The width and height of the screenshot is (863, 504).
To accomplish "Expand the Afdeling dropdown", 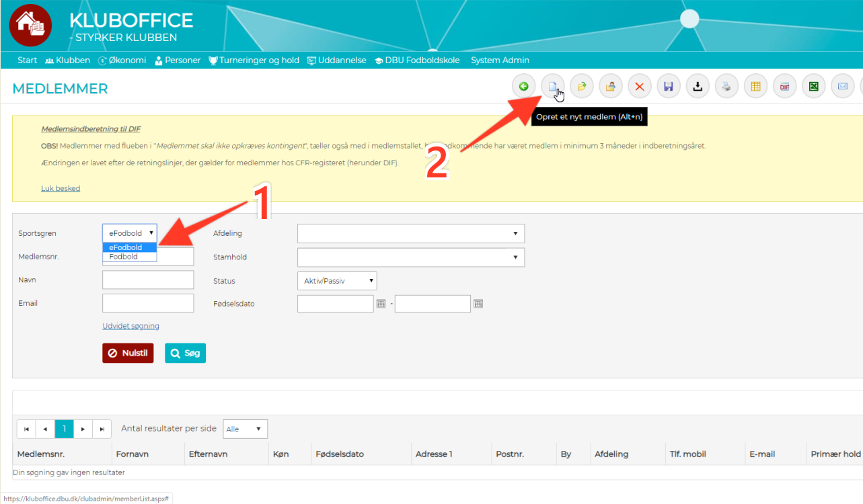I will (x=410, y=233).
